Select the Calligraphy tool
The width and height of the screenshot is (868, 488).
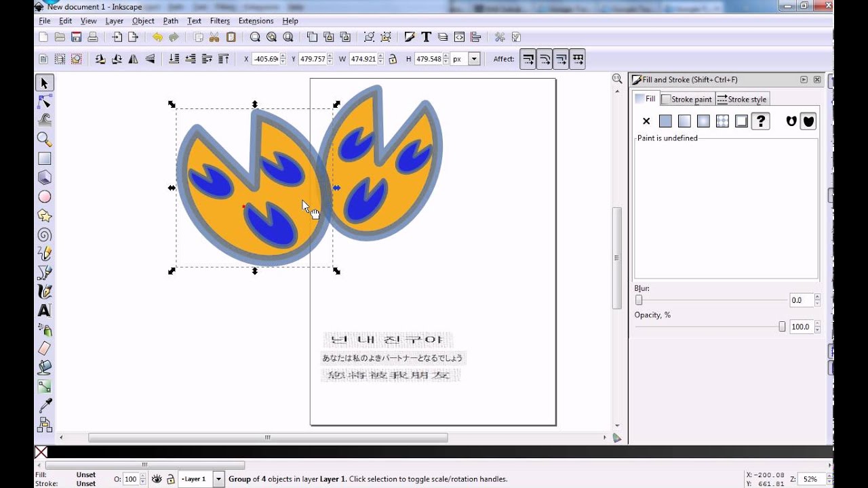pyautogui.click(x=45, y=291)
